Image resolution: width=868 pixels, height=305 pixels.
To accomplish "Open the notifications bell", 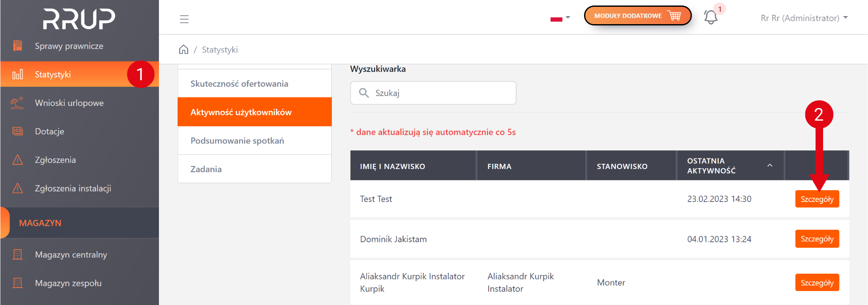I will coord(711,17).
